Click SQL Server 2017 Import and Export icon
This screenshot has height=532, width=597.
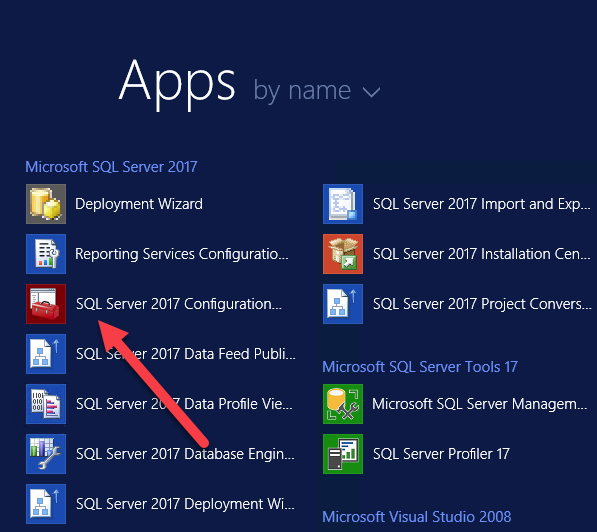[343, 204]
